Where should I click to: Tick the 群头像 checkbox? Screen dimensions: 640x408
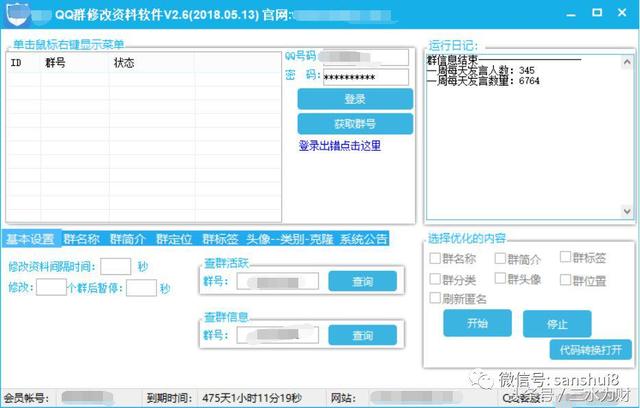[x=500, y=278]
